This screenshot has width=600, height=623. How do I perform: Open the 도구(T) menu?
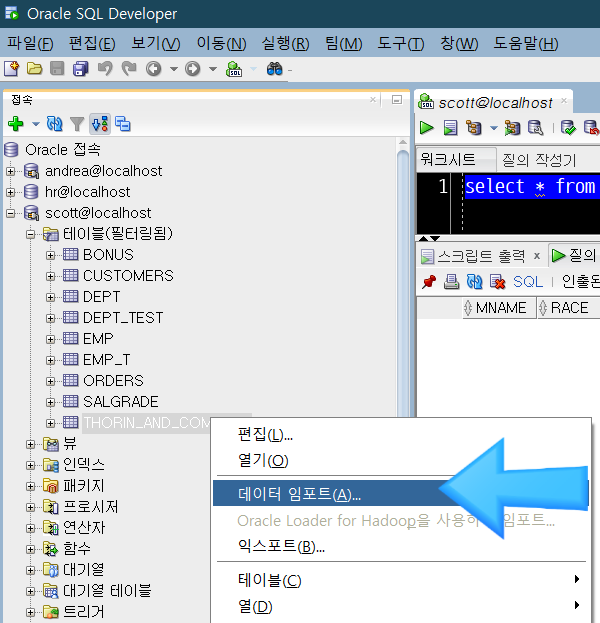click(401, 43)
